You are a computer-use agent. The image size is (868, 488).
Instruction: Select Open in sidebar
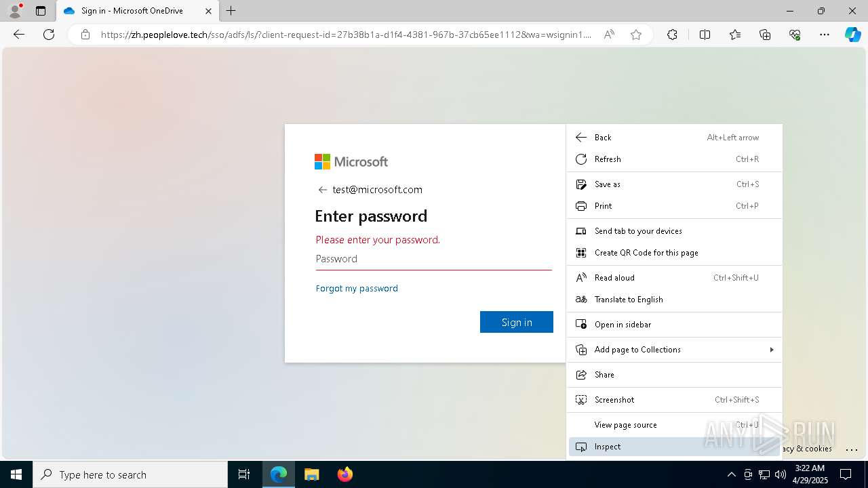pyautogui.click(x=674, y=324)
